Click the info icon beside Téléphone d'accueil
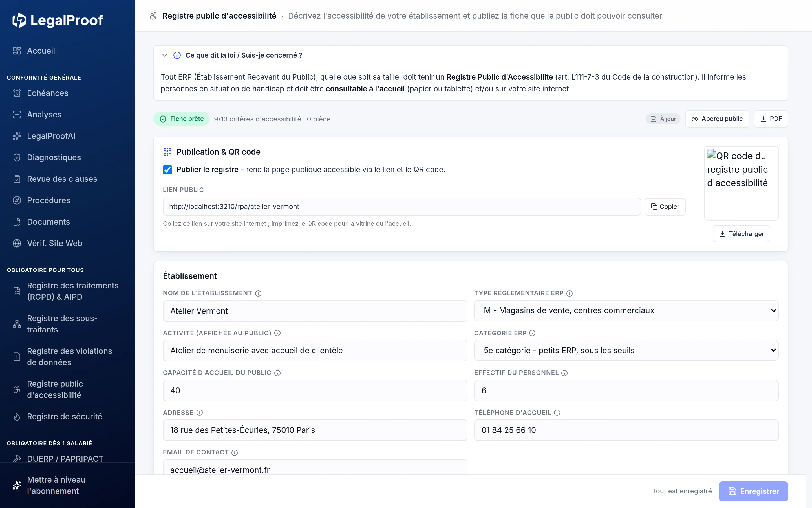The height and width of the screenshot is (508, 812). coord(557,413)
